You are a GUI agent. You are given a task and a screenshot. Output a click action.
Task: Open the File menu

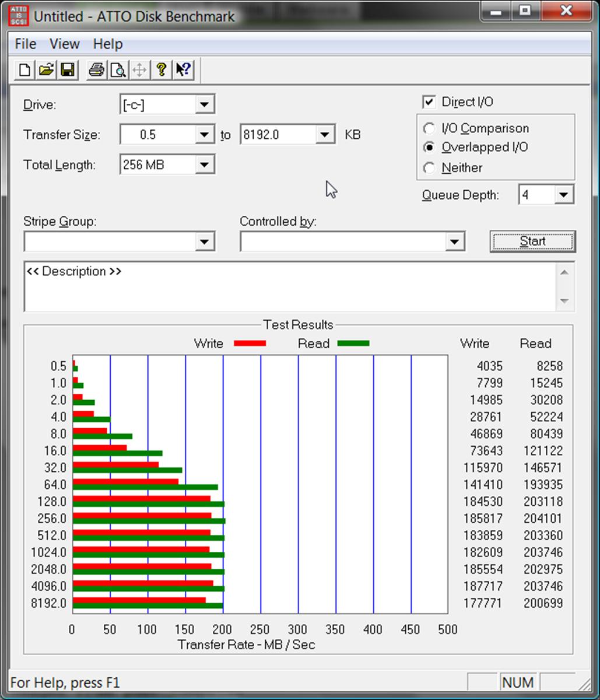26,44
